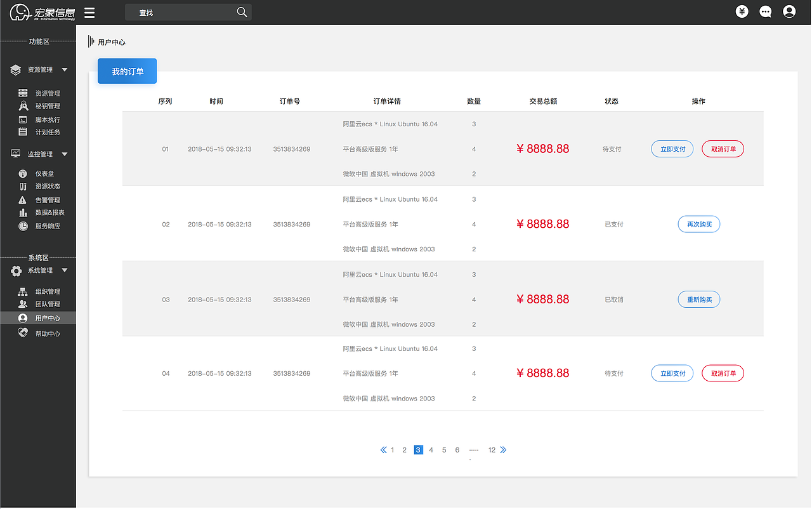Collapse the 系统管理 section arrow
Image resolution: width=812 pixels, height=509 pixels.
tap(65, 270)
